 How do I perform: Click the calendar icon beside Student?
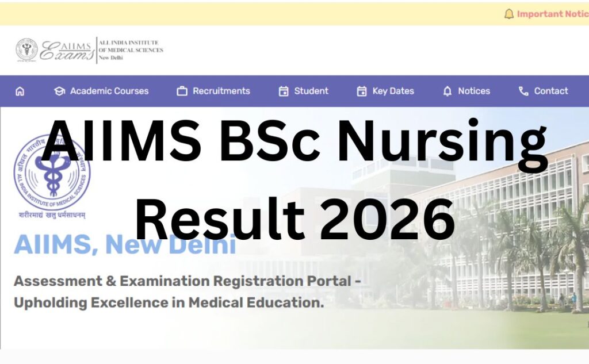pyautogui.click(x=284, y=91)
